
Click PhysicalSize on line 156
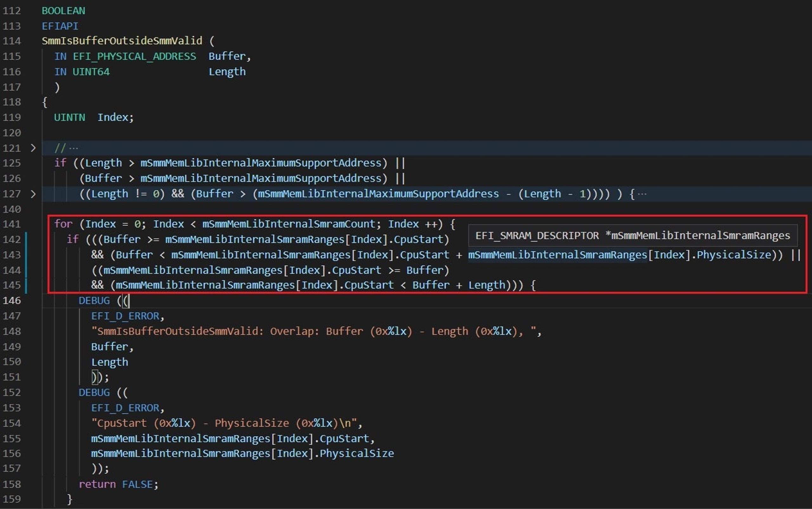coord(357,453)
